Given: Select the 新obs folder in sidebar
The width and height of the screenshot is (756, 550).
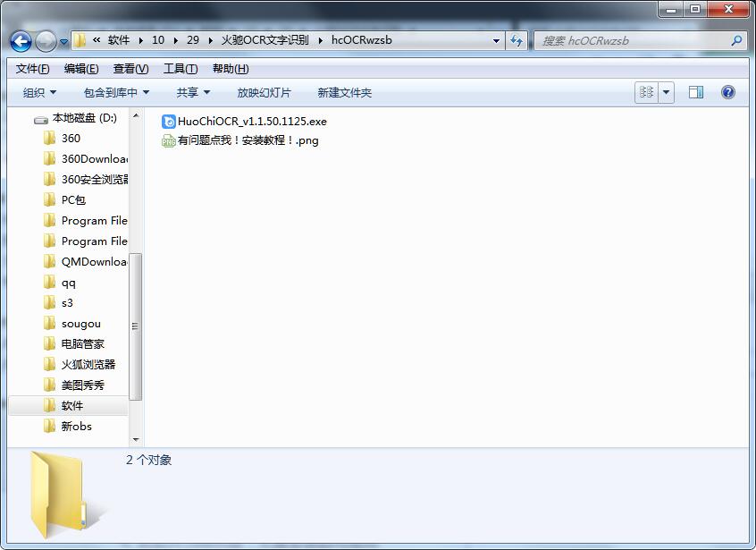Looking at the screenshot, I should click(x=76, y=427).
